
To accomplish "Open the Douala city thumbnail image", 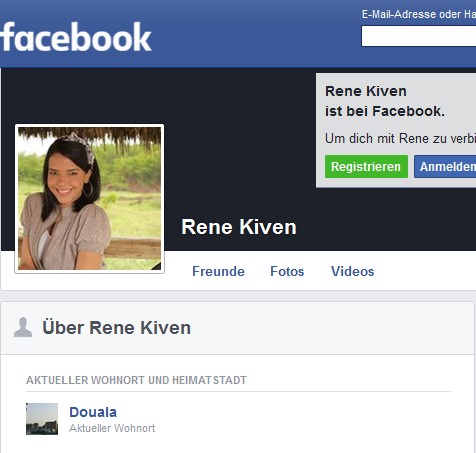I will [42, 419].
